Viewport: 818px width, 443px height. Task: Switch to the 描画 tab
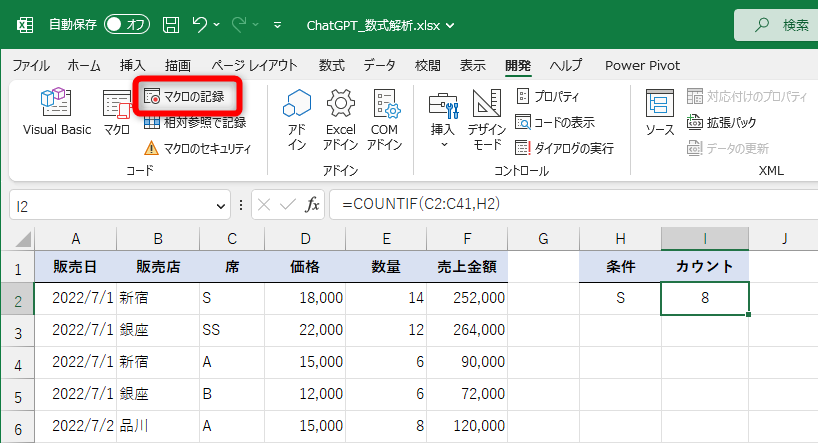pos(178,65)
